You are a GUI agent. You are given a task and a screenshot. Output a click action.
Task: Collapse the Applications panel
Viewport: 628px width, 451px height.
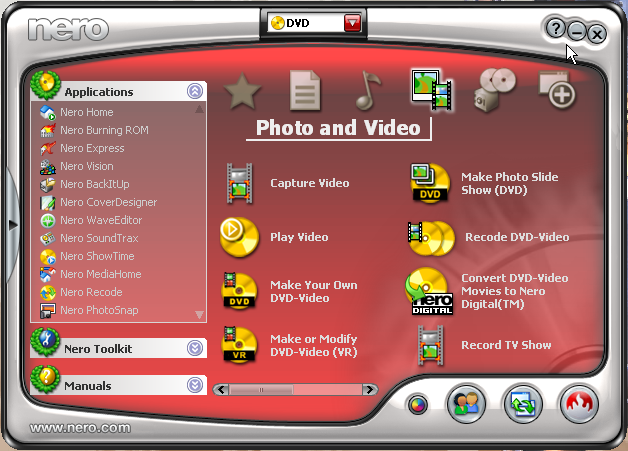tap(195, 91)
